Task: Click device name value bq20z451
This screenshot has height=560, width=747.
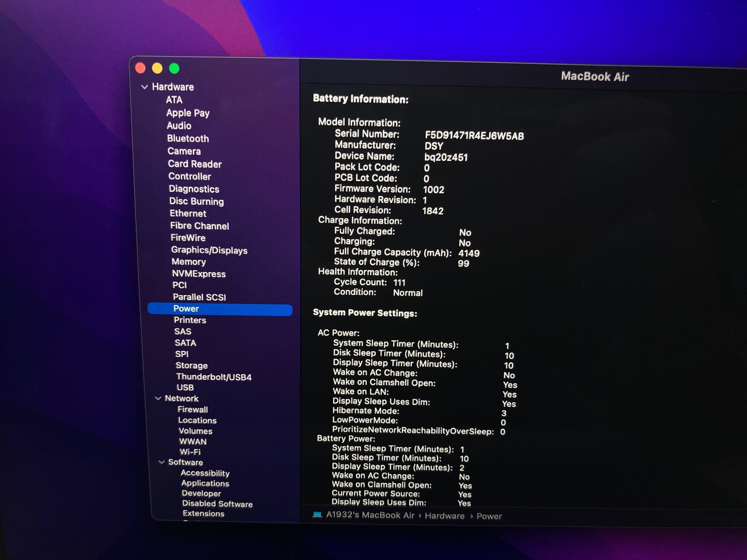Action: 446,157
